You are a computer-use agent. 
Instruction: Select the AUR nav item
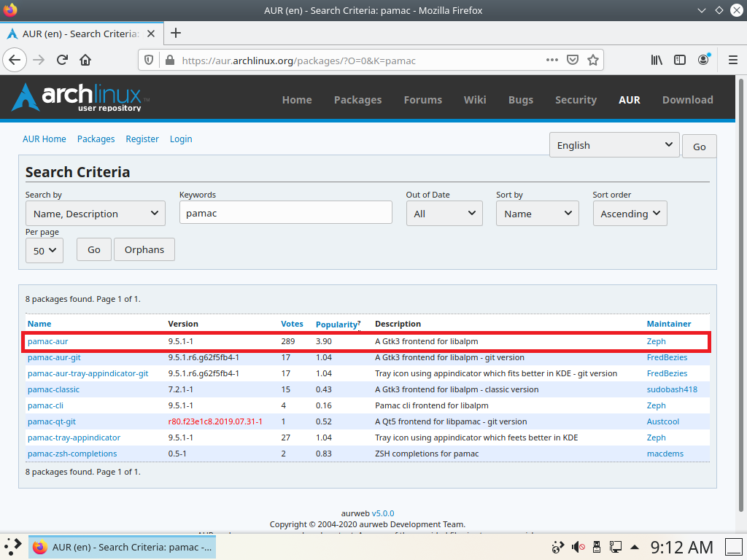630,99
